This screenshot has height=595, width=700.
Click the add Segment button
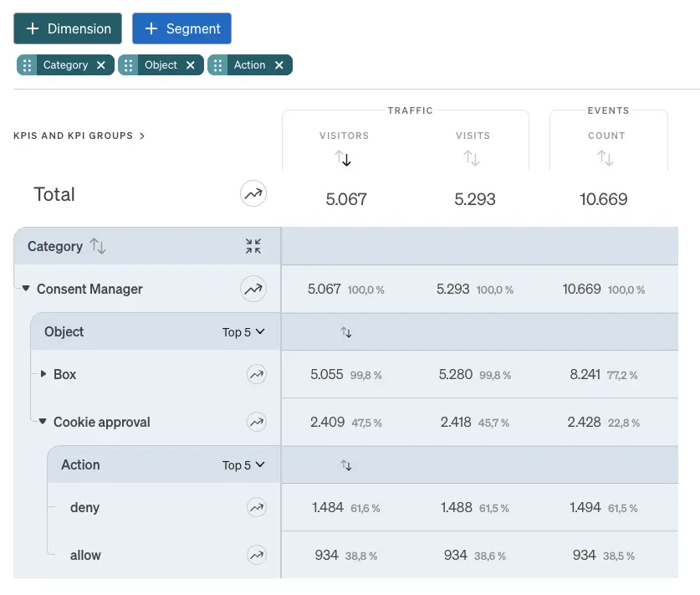tap(181, 28)
